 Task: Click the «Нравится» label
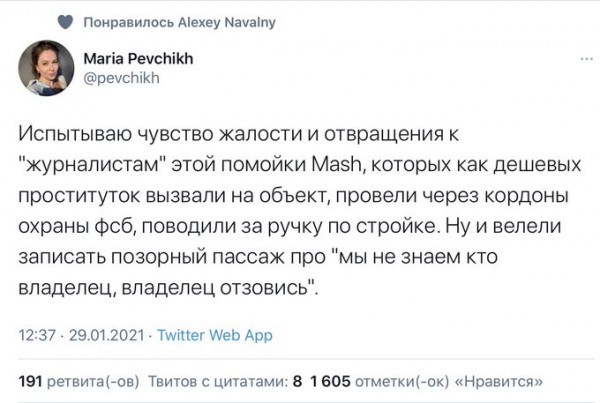(499, 382)
